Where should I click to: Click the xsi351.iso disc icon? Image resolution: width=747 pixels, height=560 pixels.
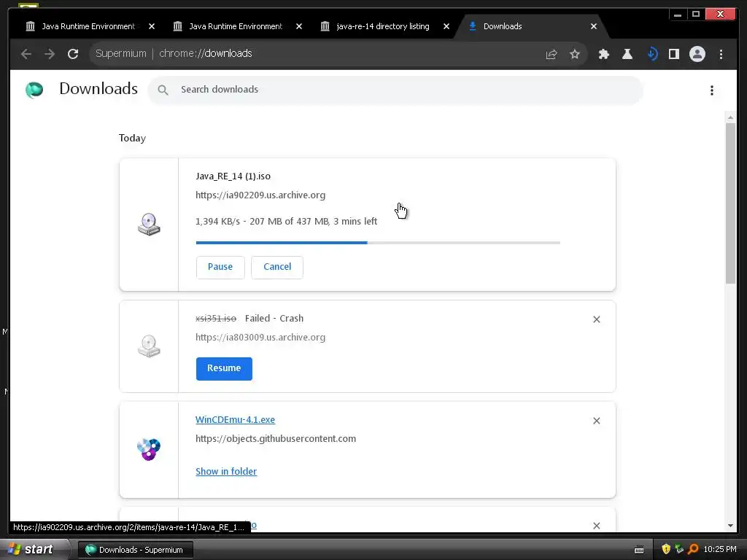[x=149, y=346]
